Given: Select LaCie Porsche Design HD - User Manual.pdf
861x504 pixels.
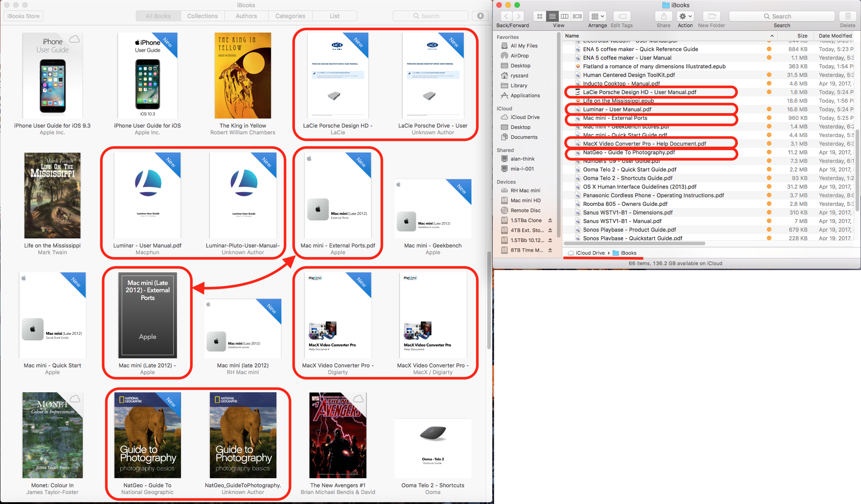Looking at the screenshot, I should point(639,92).
